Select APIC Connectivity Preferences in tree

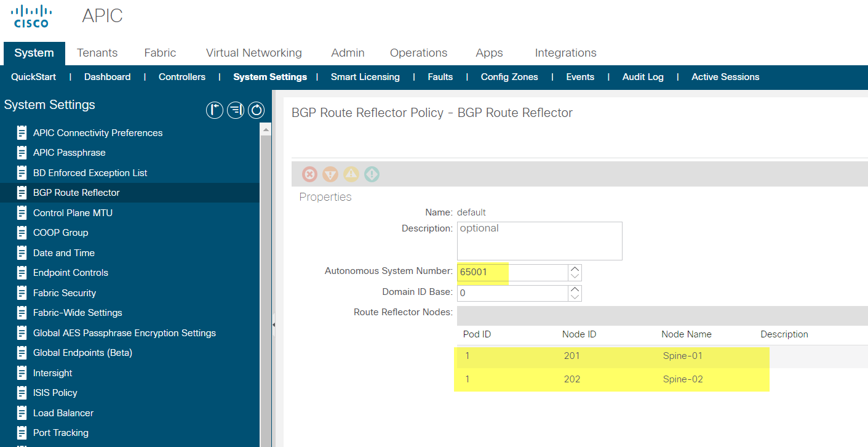coord(98,133)
